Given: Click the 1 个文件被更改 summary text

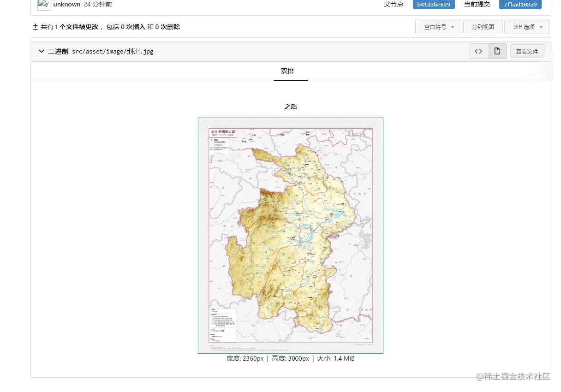Looking at the screenshot, I should click(76, 27).
